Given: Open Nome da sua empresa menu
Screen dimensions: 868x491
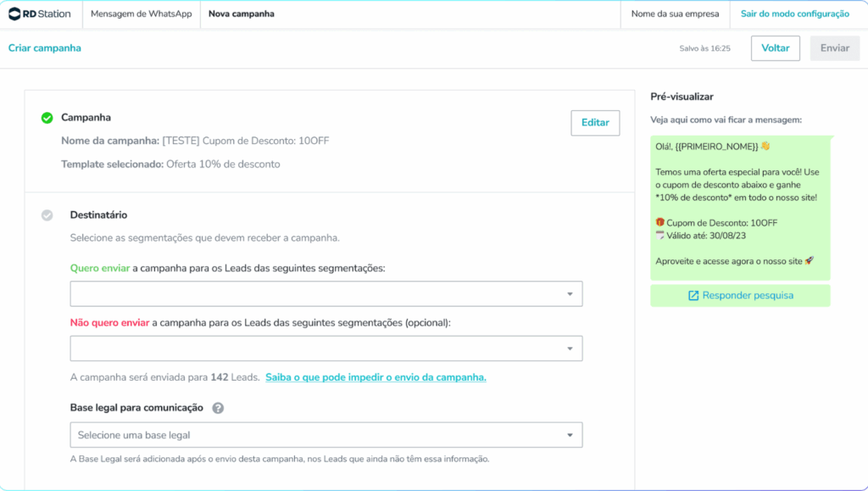Looking at the screenshot, I should coord(675,14).
